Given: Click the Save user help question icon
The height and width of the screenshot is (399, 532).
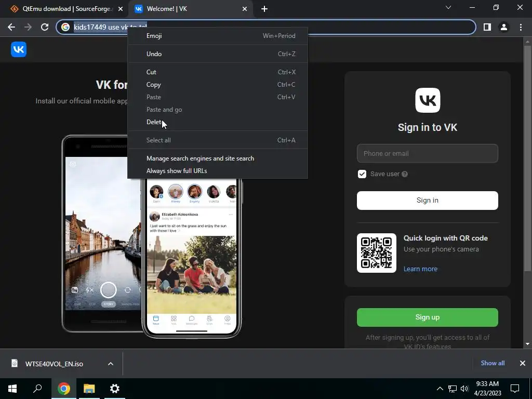Looking at the screenshot, I should pyautogui.click(x=404, y=174).
